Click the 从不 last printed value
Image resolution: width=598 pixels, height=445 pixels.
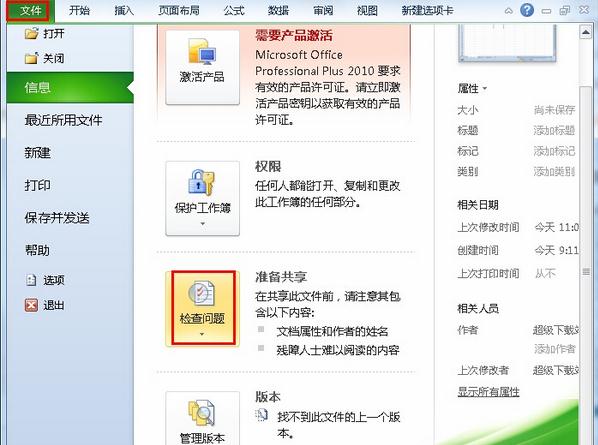pos(545,273)
